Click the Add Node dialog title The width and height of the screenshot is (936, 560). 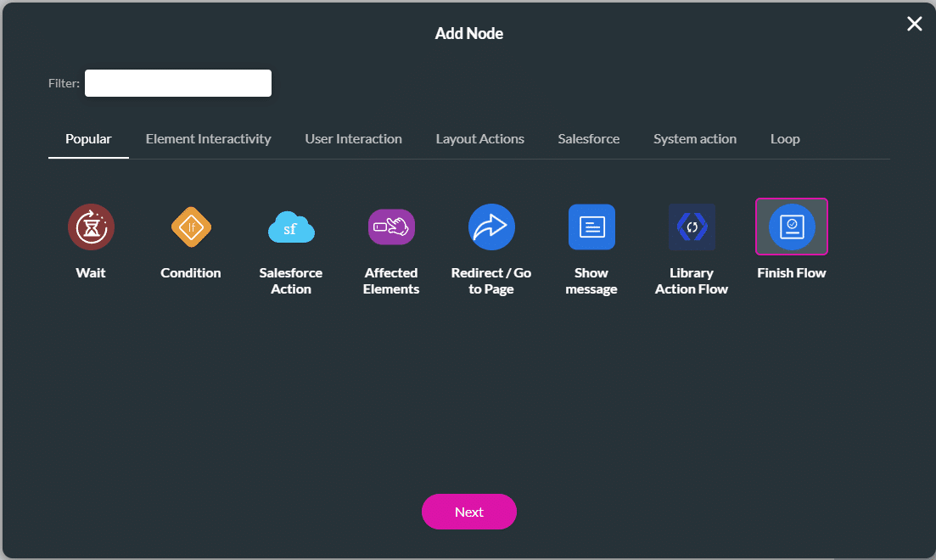point(468,33)
